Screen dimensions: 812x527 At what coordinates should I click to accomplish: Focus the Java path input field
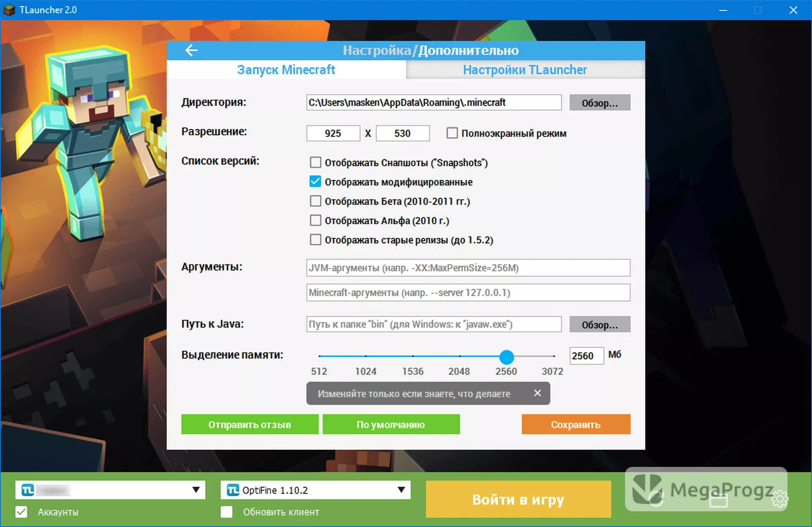pos(434,324)
